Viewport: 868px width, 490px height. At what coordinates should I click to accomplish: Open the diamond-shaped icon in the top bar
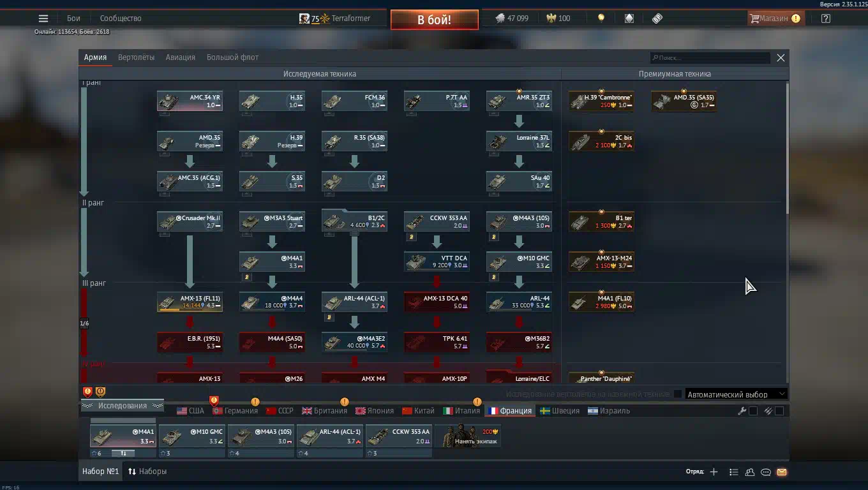[x=629, y=19]
